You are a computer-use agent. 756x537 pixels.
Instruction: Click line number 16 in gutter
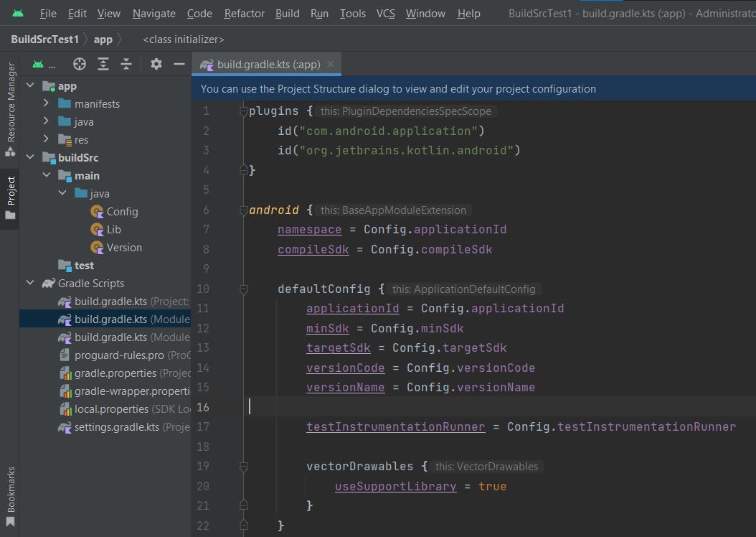click(x=203, y=407)
